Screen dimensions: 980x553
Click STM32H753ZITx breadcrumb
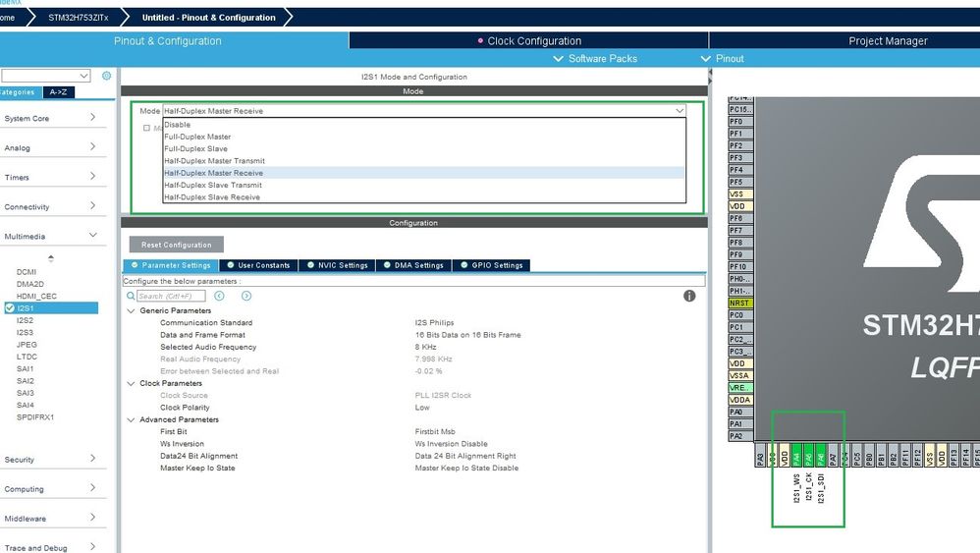click(x=79, y=18)
